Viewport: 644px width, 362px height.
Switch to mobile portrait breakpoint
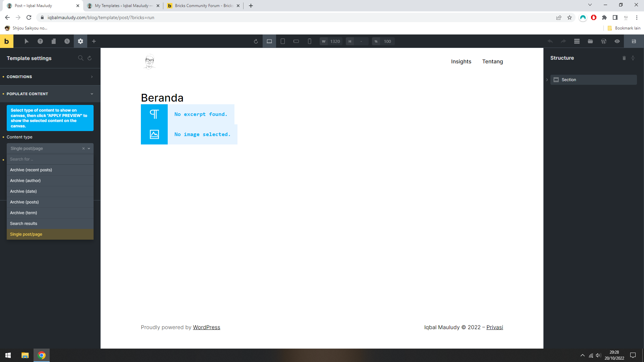tap(310, 41)
